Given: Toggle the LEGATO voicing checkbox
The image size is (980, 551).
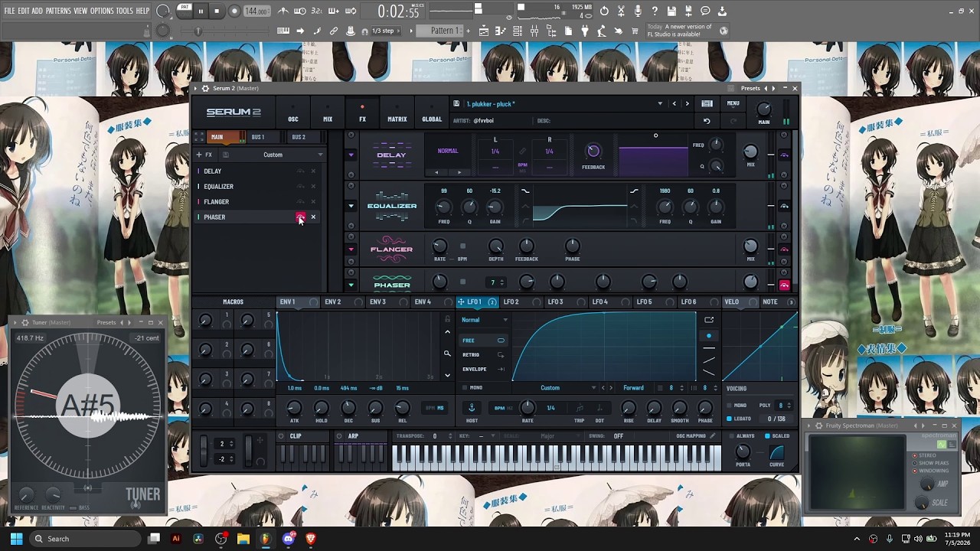Looking at the screenshot, I should click(x=729, y=419).
